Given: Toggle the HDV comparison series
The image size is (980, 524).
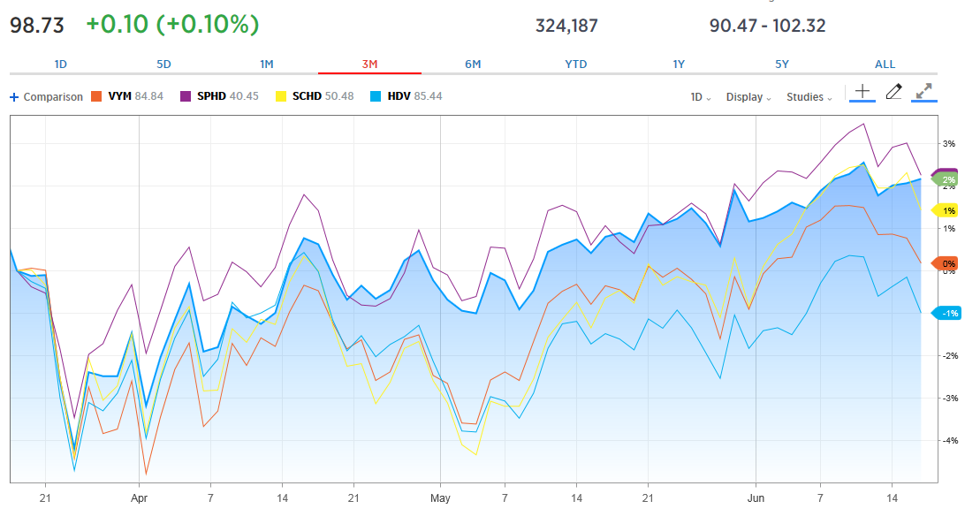Looking at the screenshot, I should [399, 97].
